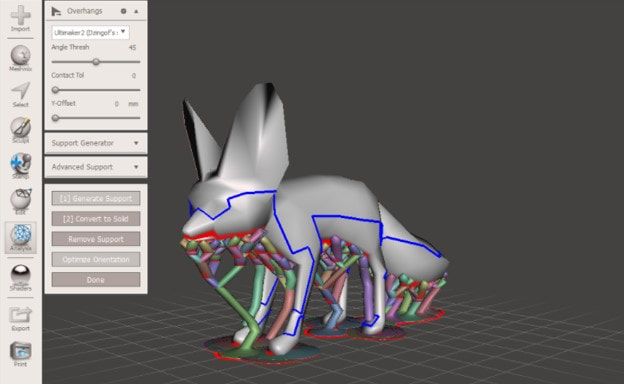The image size is (624, 384).
Task: Click the Angle Thresh value 45
Action: (x=133, y=47)
